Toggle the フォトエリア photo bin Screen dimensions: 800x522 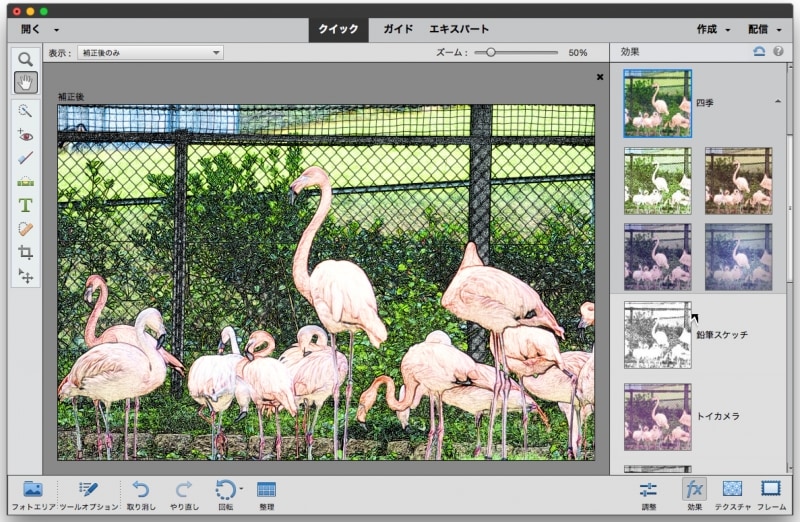(32, 490)
